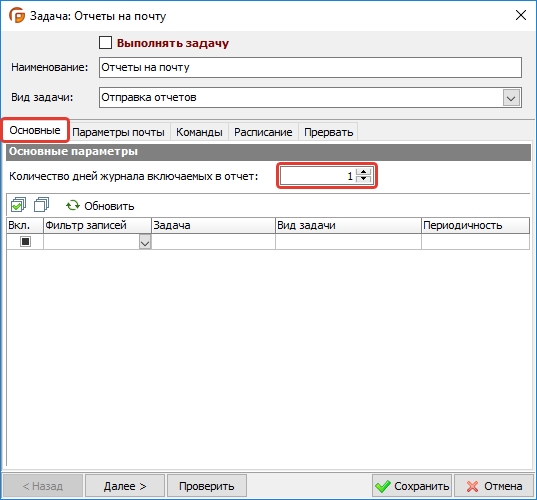
Task: Close the Задача dialog window
Action: [x=521, y=15]
